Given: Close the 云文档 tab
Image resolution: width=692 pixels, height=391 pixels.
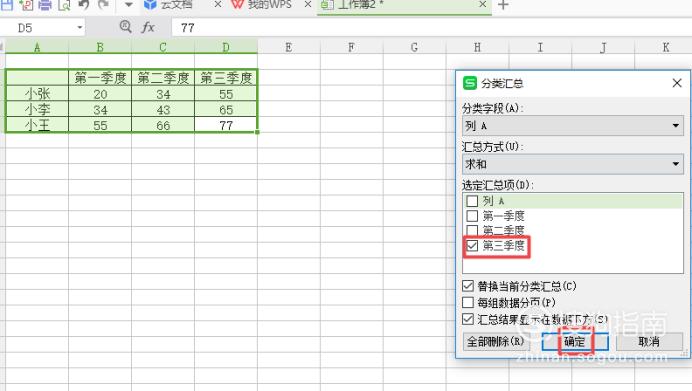Looking at the screenshot, I should (218, 4).
